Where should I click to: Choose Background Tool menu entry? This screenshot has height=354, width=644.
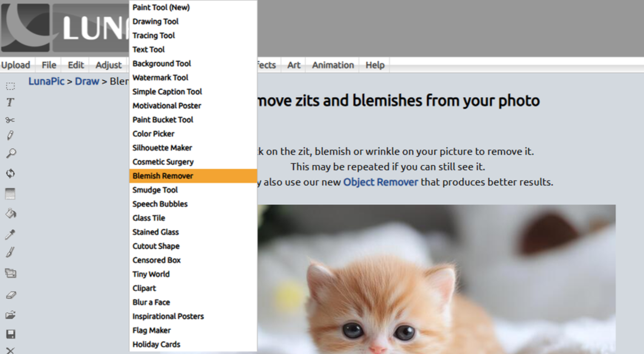pyautogui.click(x=193, y=63)
